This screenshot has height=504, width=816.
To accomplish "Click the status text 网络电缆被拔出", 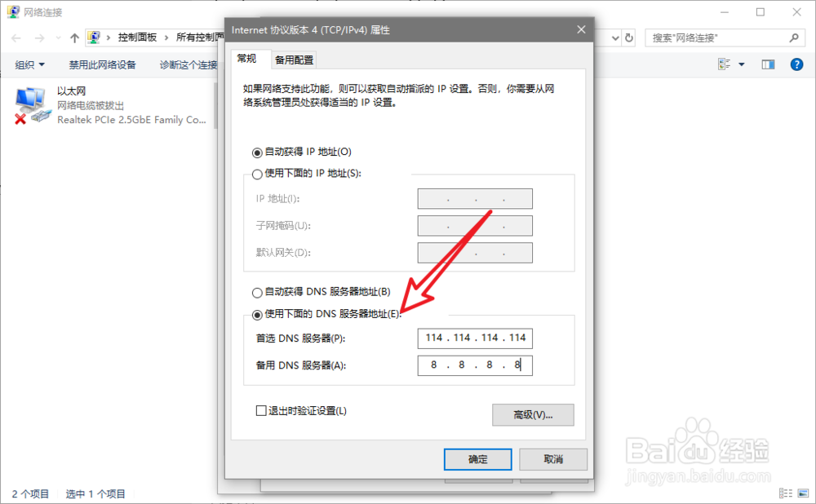I will (x=91, y=105).
